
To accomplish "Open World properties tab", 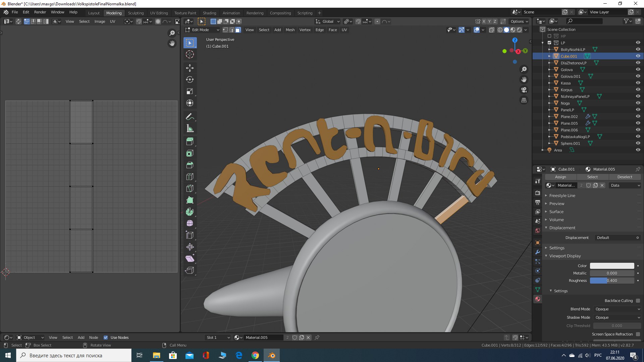I will point(538,231).
